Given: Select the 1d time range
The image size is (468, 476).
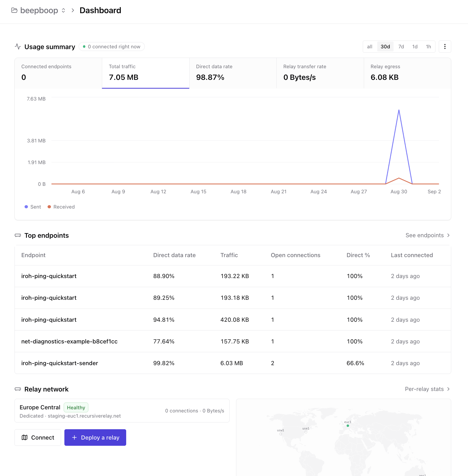Looking at the screenshot, I should [415, 47].
